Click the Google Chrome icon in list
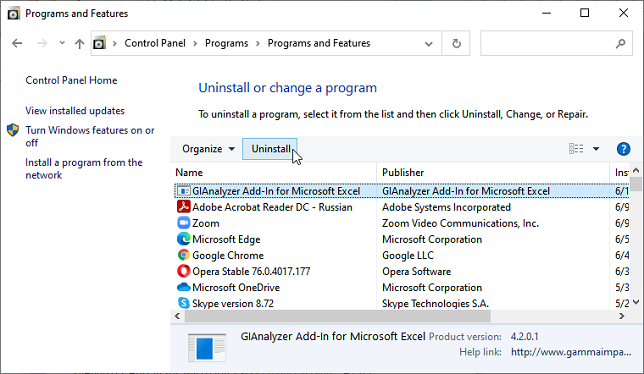Image resolution: width=644 pixels, height=374 pixels. tap(184, 255)
